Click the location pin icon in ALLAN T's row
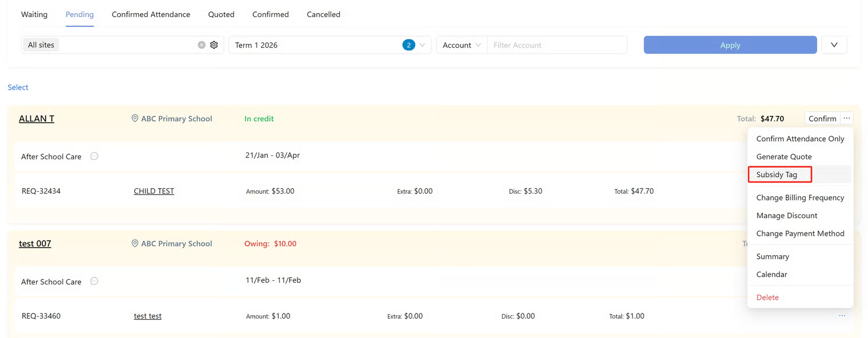This screenshot has width=868, height=338. [135, 119]
